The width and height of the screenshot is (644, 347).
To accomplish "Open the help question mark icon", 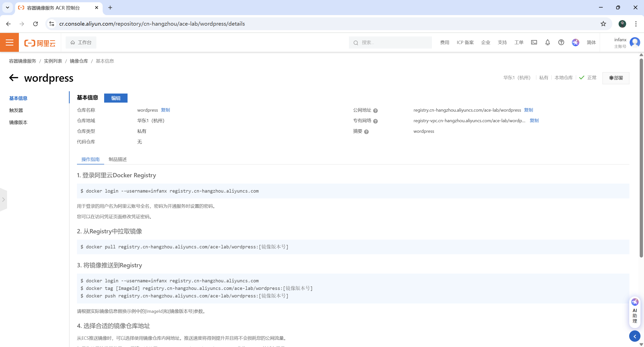I will coord(561,42).
